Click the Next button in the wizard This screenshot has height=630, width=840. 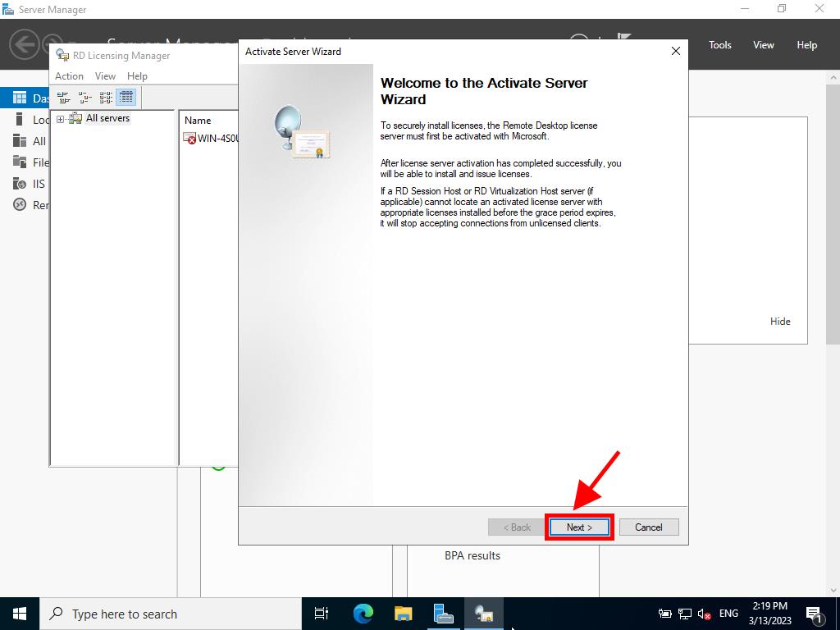(578, 527)
